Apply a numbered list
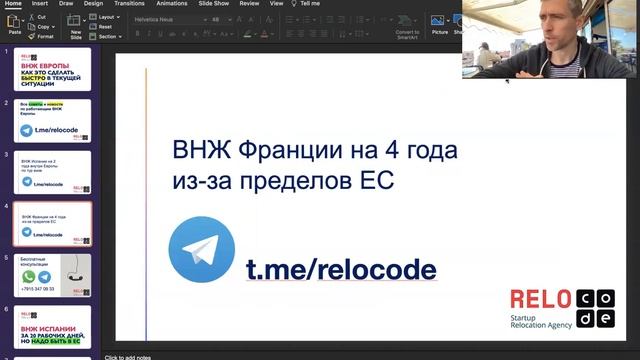Viewport: 640px width, 360px height. [x=307, y=20]
